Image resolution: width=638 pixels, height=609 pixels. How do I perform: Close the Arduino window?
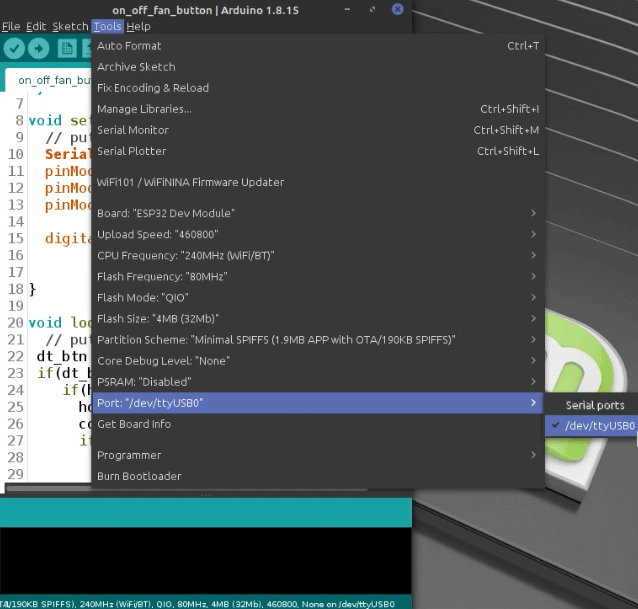click(x=398, y=9)
